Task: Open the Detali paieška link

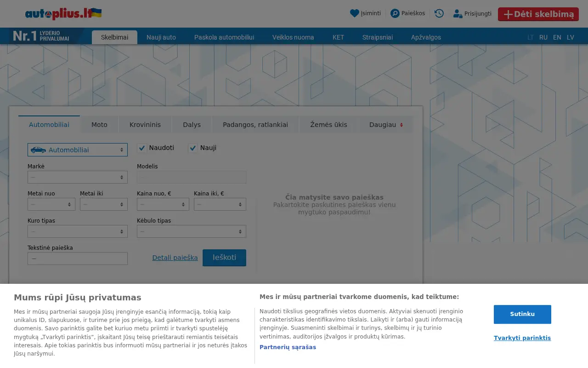Action: pyautogui.click(x=175, y=258)
